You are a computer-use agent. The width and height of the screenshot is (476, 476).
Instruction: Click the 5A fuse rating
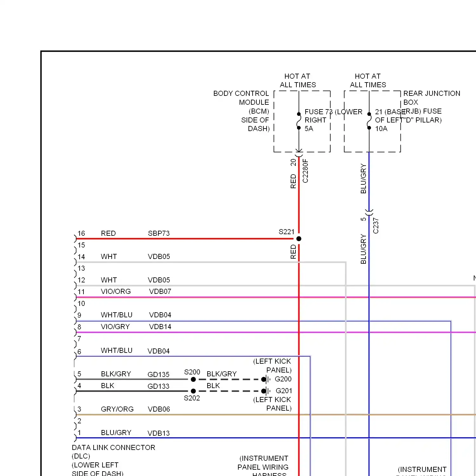[x=309, y=129]
